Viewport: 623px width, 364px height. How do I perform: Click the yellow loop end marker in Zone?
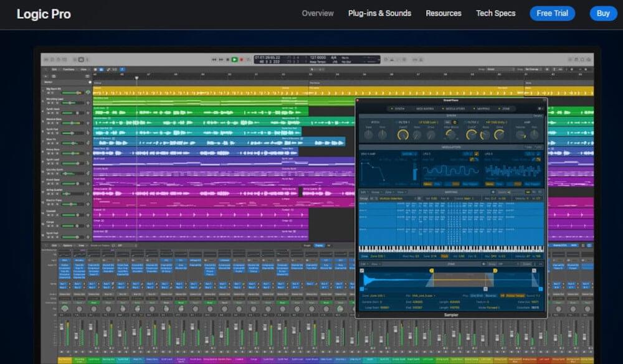click(x=495, y=270)
